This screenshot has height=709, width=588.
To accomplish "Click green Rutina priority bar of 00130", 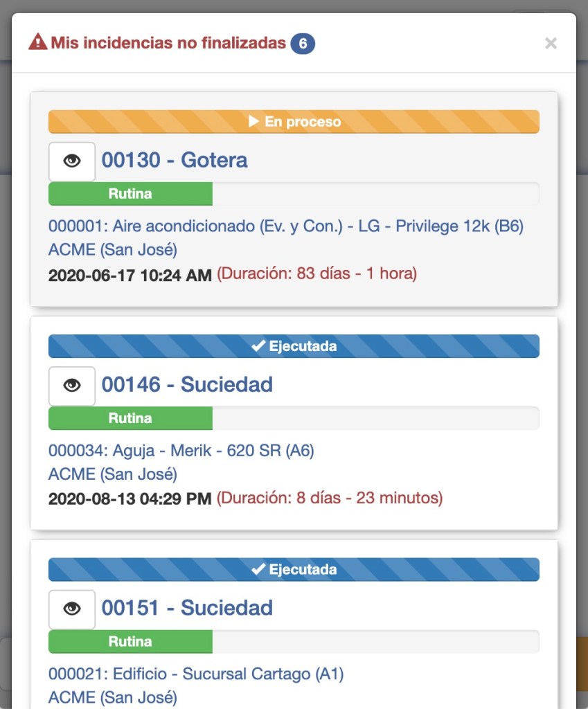I will 130,194.
